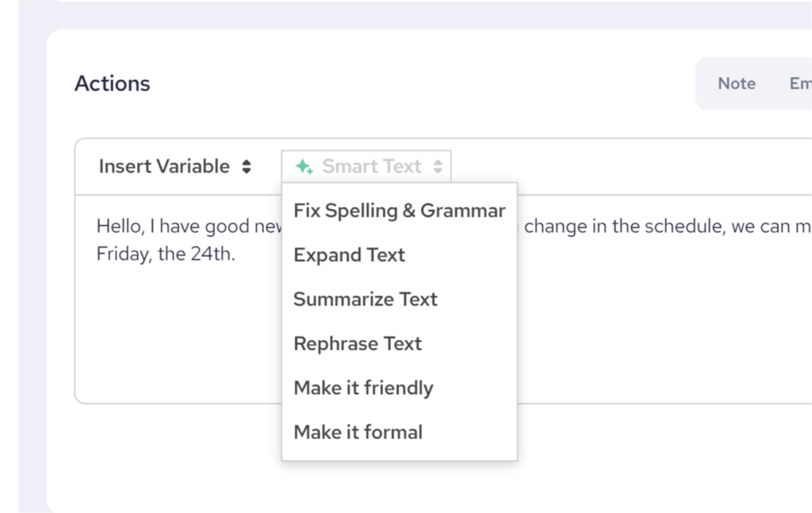The image size is (812, 513).
Task: Click the arrows icon beside Insert Variable
Action: tap(247, 167)
